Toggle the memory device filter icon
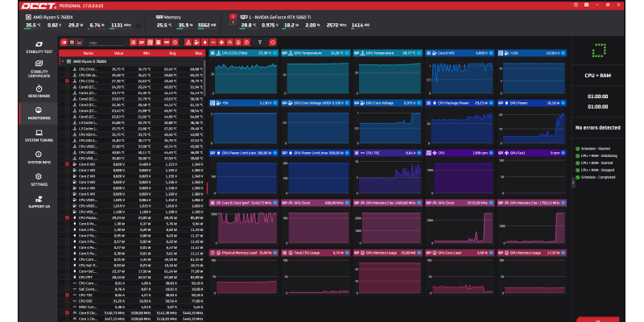The height and width of the screenshot is (322, 644). point(167,43)
